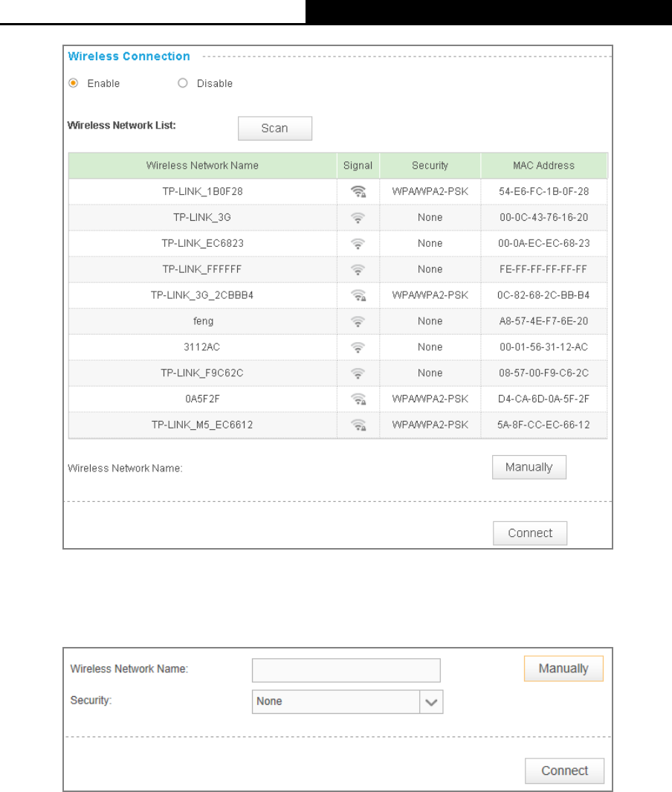Click the signal icon in TP-LINK_3G row
Image resolution: width=672 pixels, height=792 pixels.
coord(358,218)
